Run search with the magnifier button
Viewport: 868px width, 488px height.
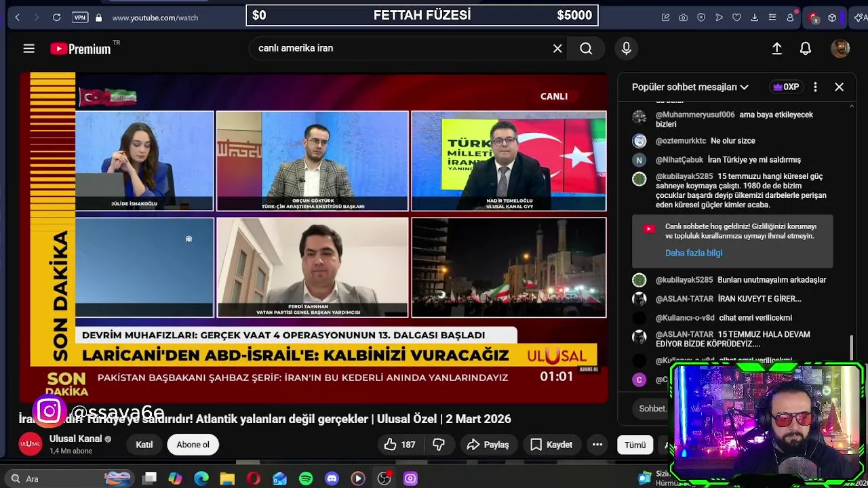click(x=586, y=48)
